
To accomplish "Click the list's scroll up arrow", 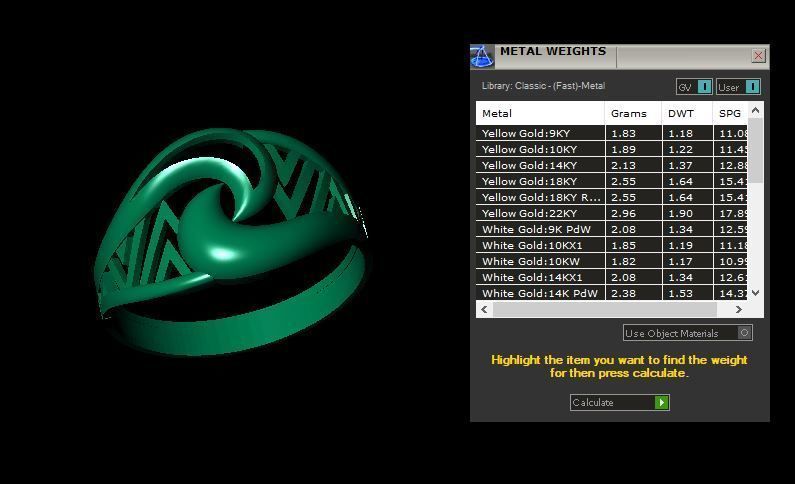I will click(x=755, y=110).
